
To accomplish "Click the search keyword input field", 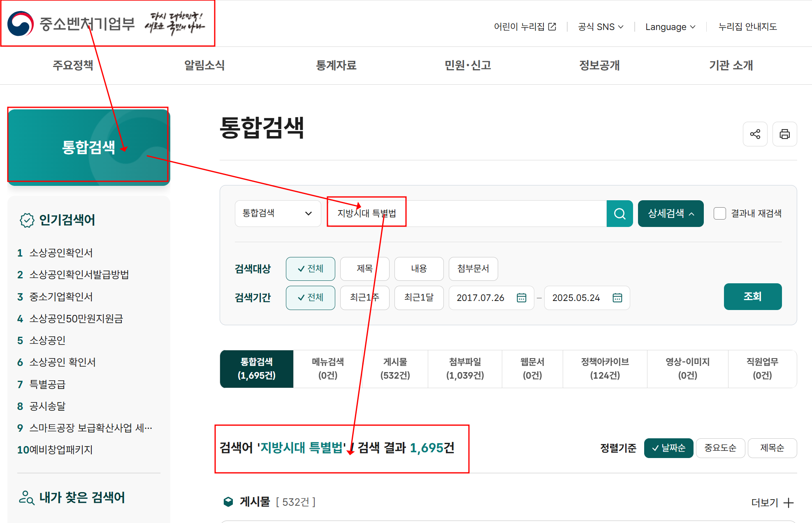I will (494, 213).
